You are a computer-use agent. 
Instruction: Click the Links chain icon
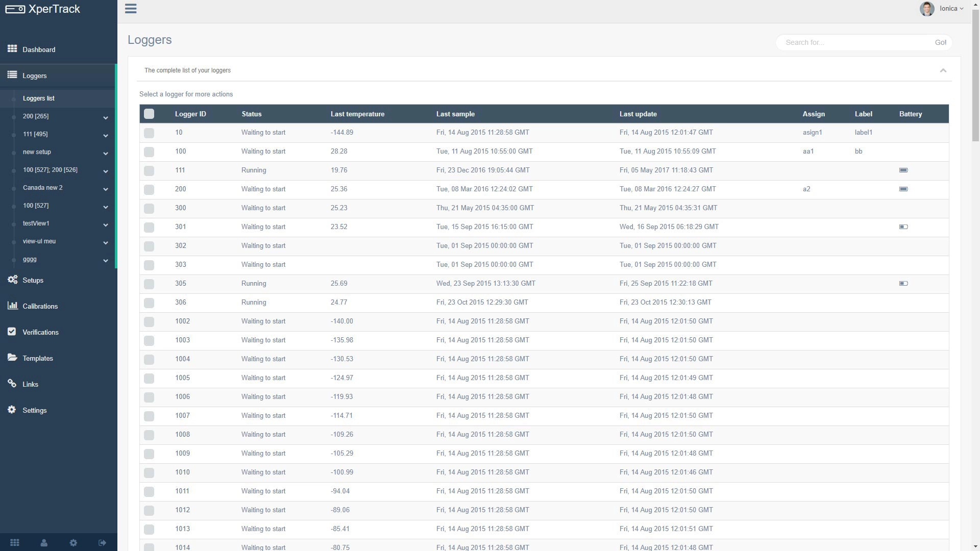click(x=12, y=384)
